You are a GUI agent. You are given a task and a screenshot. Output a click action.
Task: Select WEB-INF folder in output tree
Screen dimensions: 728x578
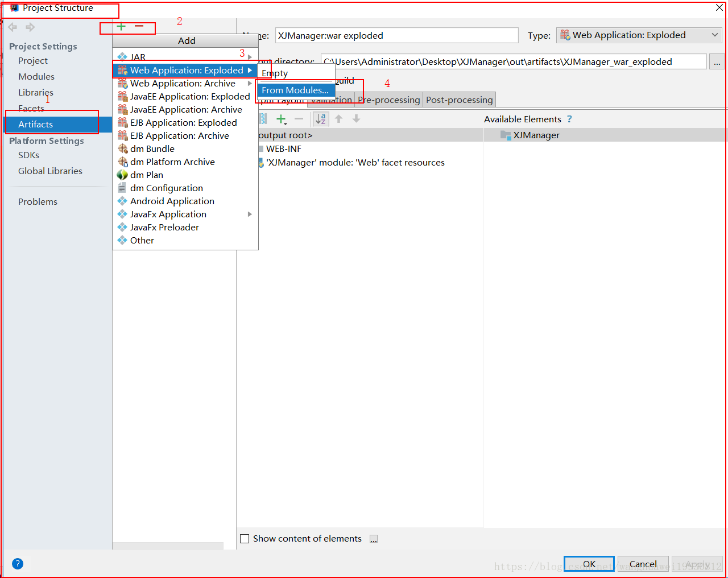pos(283,148)
